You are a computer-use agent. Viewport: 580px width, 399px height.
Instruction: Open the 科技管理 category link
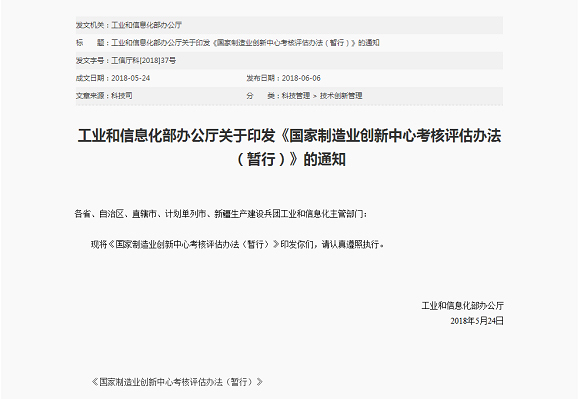click(x=296, y=96)
